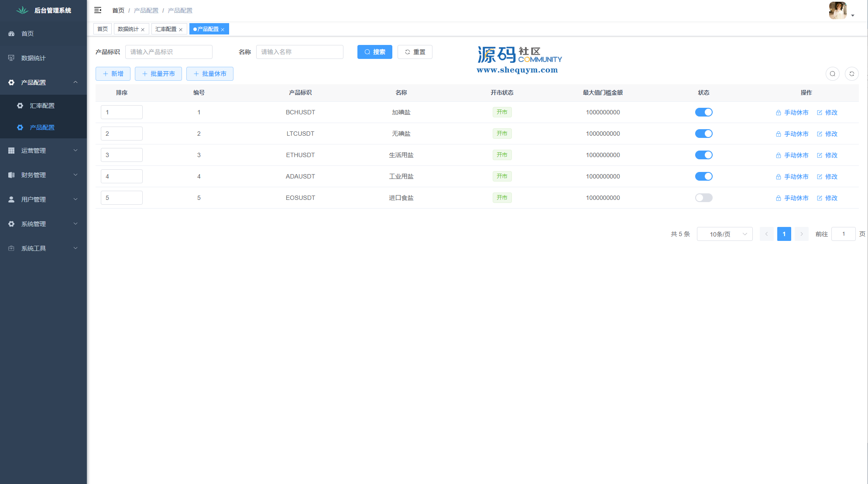Click the 批量休市 button
The height and width of the screenshot is (484, 868).
209,74
